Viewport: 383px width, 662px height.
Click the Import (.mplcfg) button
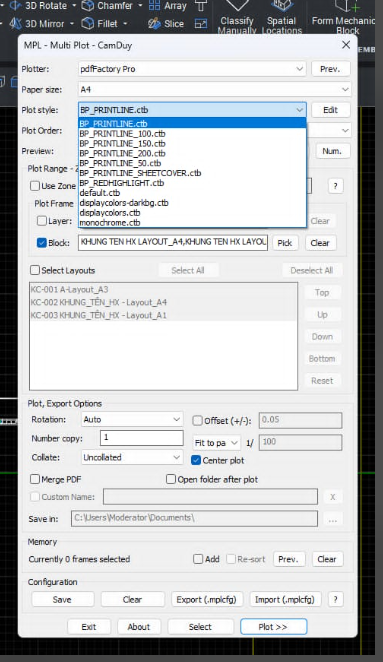(285, 600)
